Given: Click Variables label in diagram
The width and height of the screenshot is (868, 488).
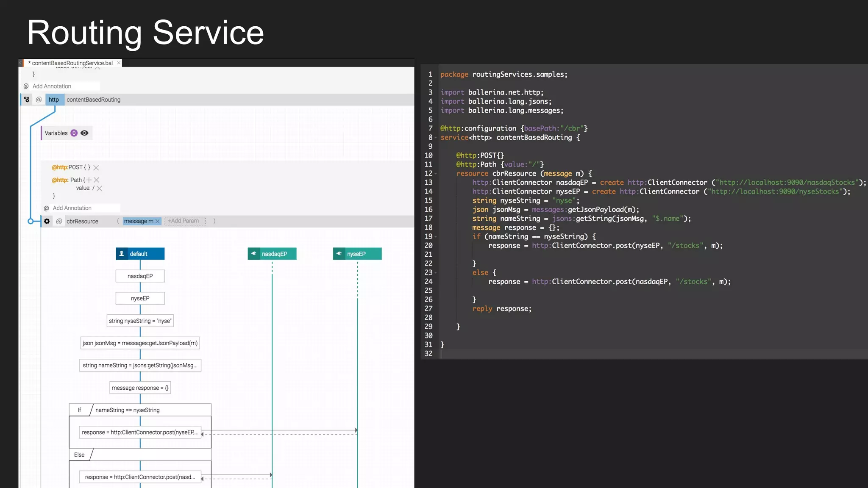Looking at the screenshot, I should [56, 133].
